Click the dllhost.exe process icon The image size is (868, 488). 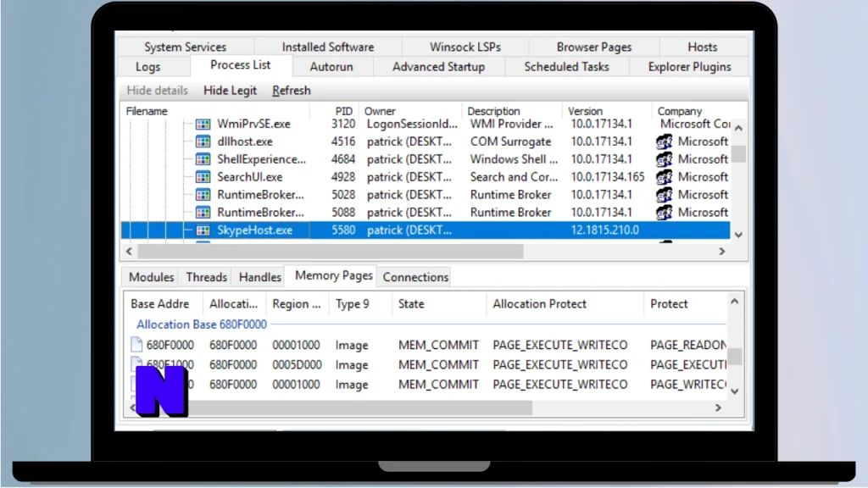(x=203, y=141)
